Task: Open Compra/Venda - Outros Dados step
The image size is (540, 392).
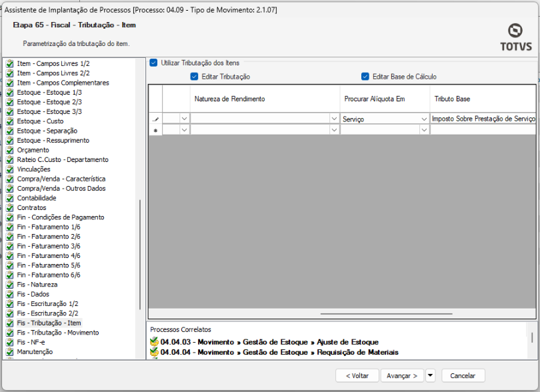Action: coord(61,189)
